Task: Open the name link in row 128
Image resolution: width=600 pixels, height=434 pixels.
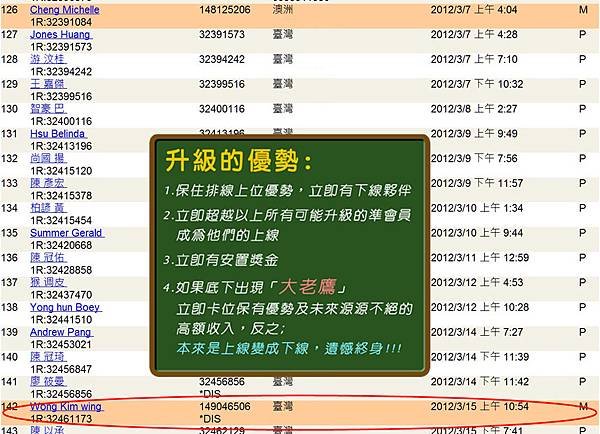Action: point(48,59)
